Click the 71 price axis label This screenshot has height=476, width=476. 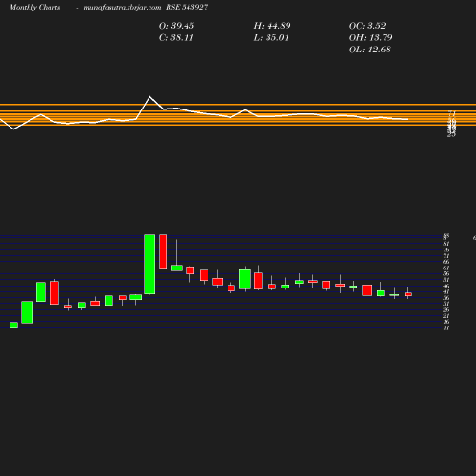[446, 256]
